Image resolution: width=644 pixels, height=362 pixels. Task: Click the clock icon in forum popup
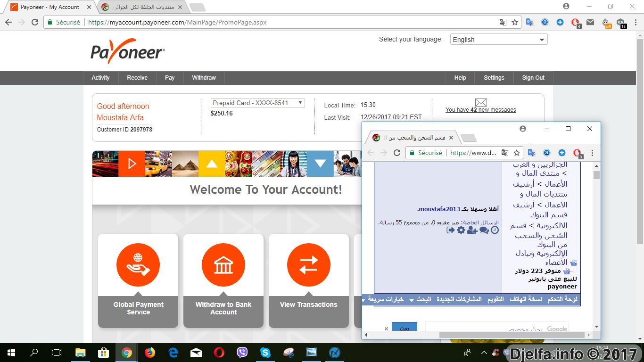pos(495,230)
